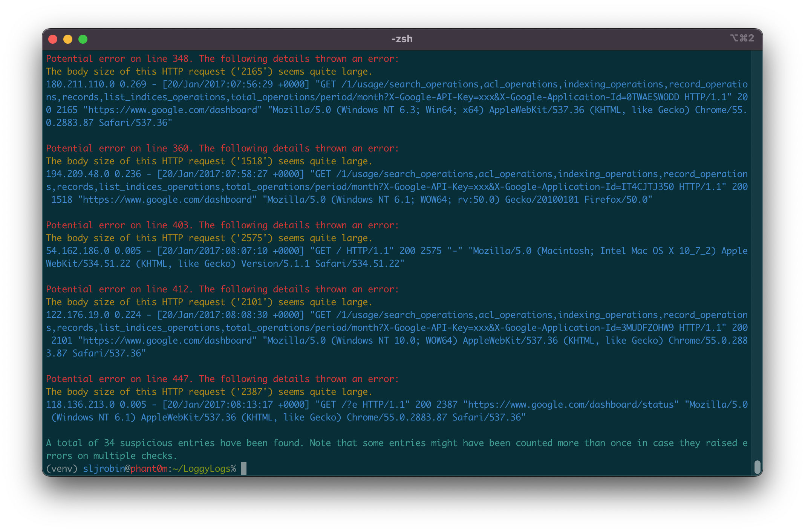Click the terminal cursor block at prompt
The height and width of the screenshot is (532, 805).
(244, 468)
